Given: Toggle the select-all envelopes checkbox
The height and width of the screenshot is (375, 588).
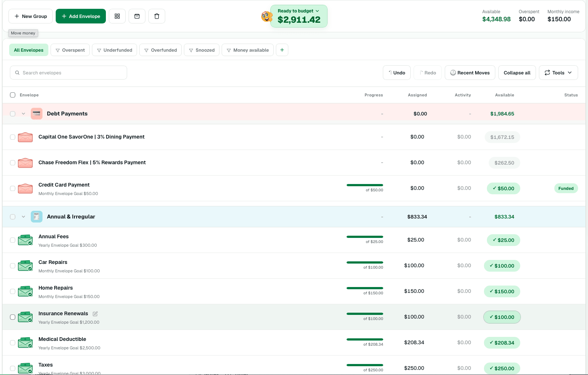Looking at the screenshot, I should pyautogui.click(x=12, y=95).
